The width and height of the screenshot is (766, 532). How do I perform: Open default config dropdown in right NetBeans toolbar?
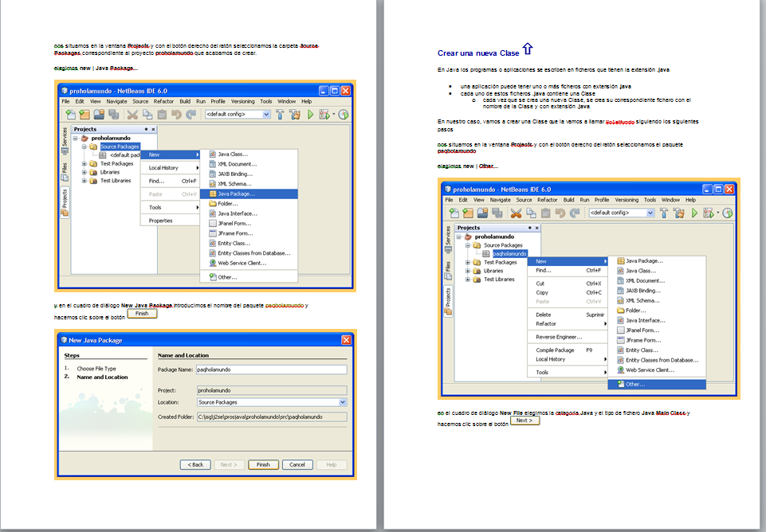click(650, 213)
